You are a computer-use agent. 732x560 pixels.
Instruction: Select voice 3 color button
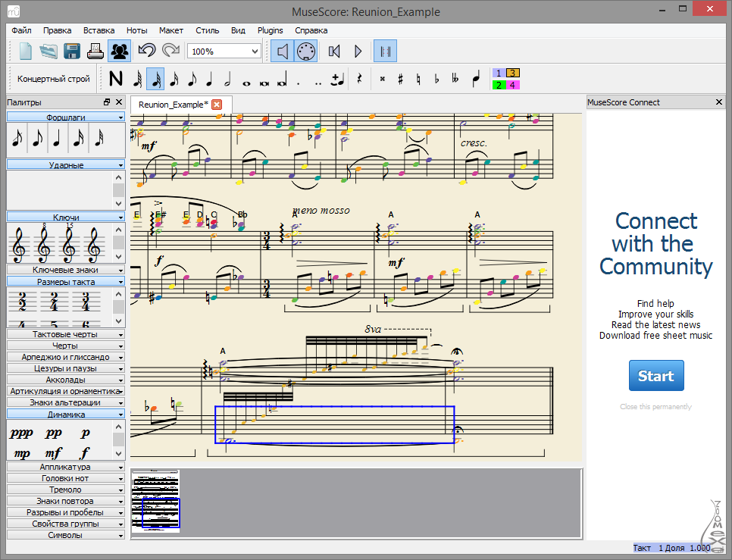[x=512, y=73]
